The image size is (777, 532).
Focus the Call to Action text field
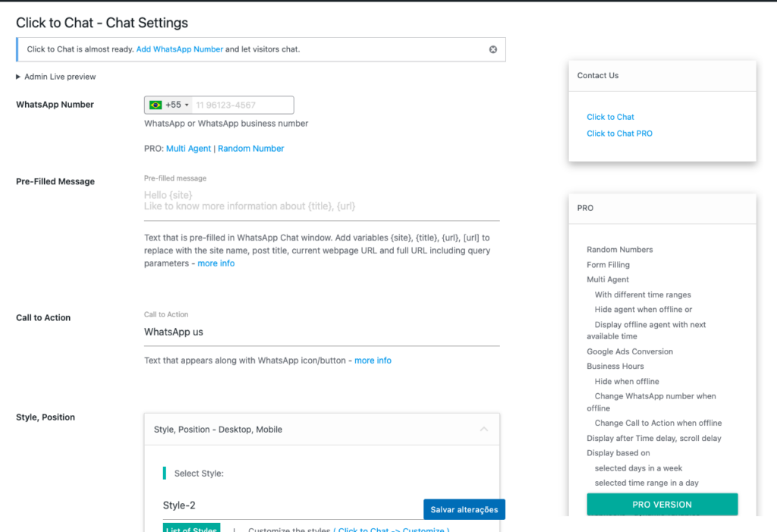point(322,332)
